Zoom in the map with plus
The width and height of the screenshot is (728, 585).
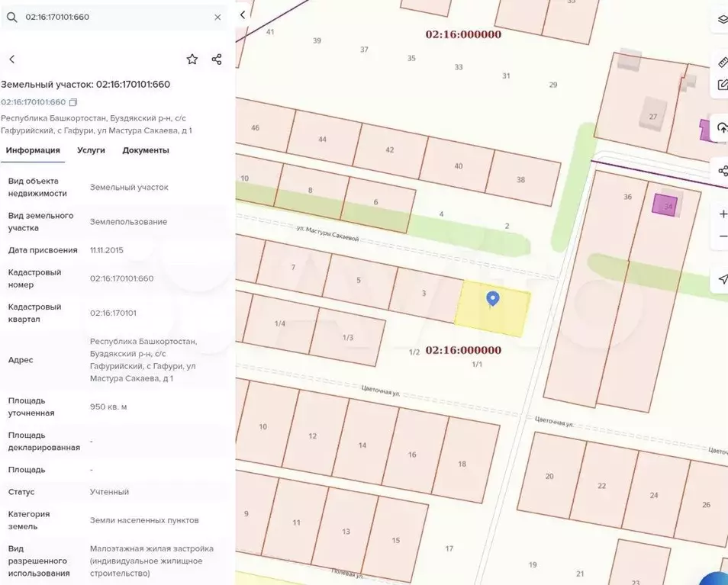pos(723,214)
